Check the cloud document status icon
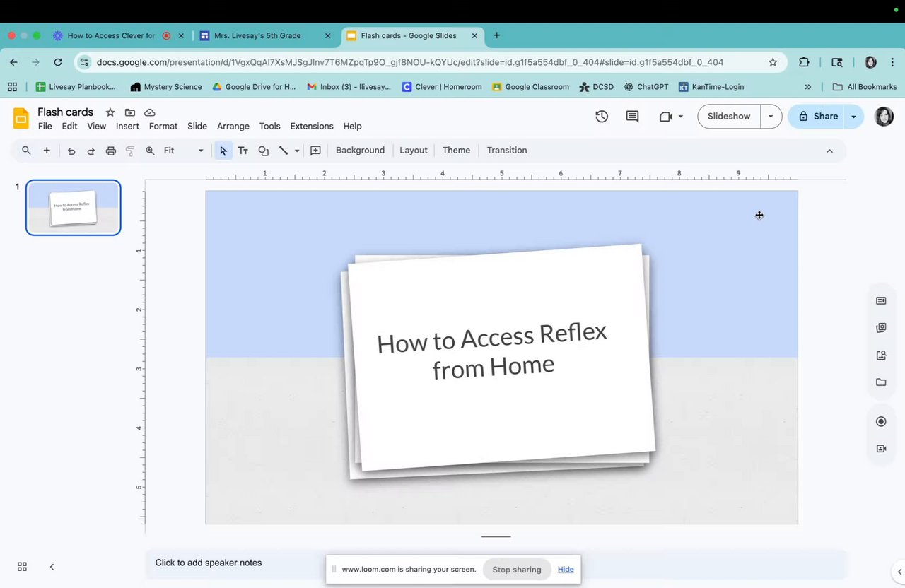This screenshot has height=588, width=905. 150,112
